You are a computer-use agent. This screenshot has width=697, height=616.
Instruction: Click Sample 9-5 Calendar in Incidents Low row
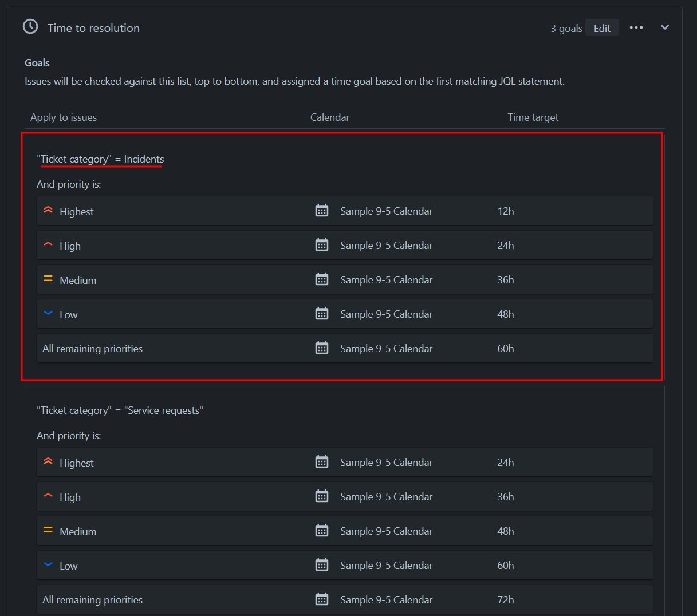[x=386, y=314]
